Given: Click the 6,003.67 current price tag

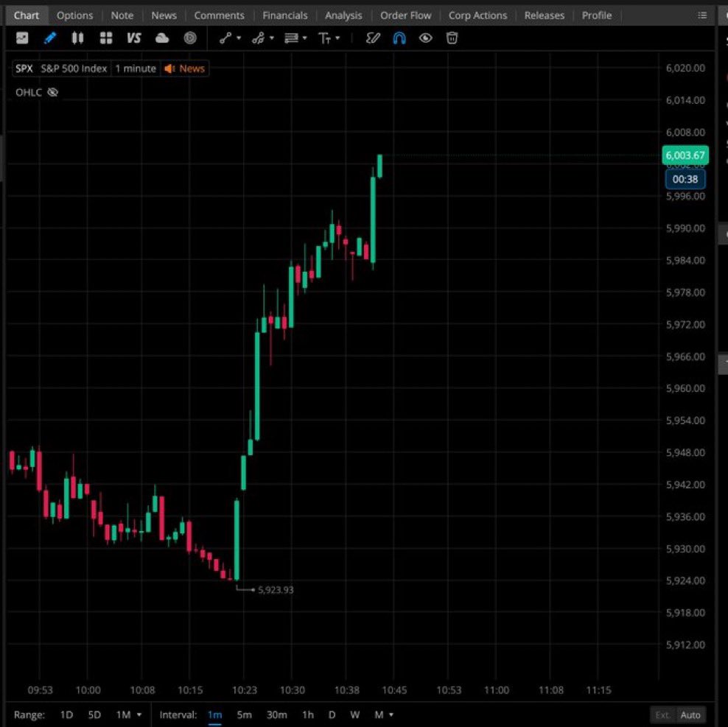Looking at the screenshot, I should [x=685, y=155].
